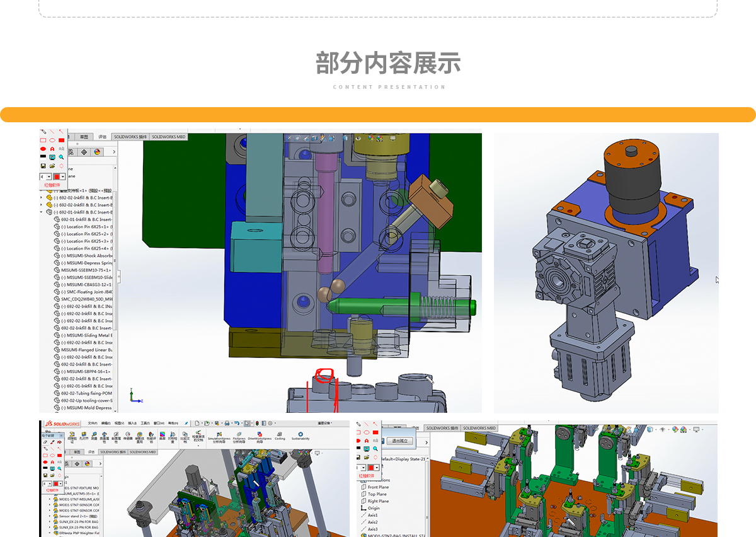Screen dimensions: 756x537
Task: Open the SOLIDWORKS 插件 tab in the top screenshot
Action: point(130,137)
